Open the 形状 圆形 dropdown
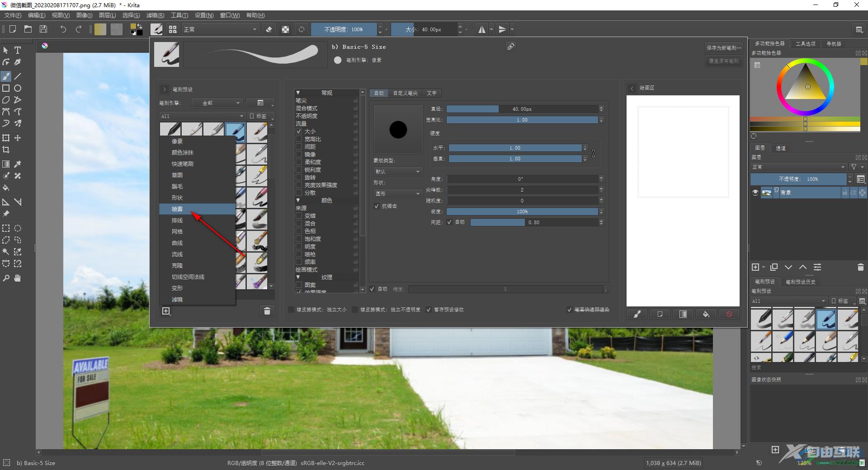This screenshot has width=868, height=470. pos(397,193)
